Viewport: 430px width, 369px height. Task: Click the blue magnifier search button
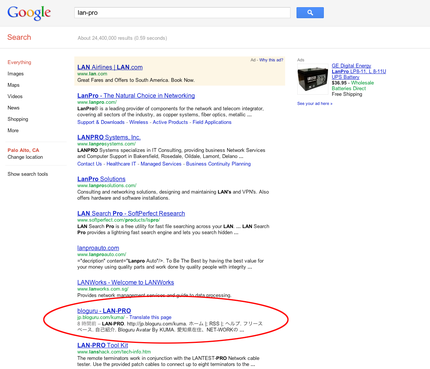(x=310, y=13)
